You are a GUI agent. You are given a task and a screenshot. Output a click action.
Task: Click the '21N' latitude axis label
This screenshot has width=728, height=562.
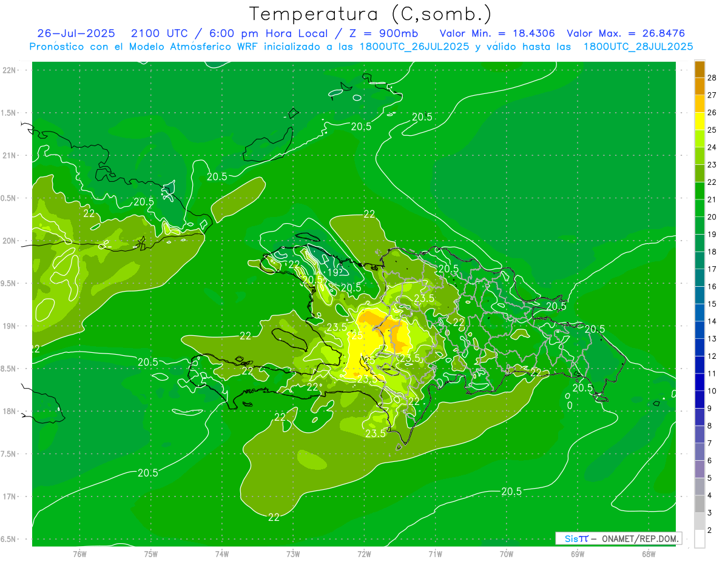[x=9, y=155]
